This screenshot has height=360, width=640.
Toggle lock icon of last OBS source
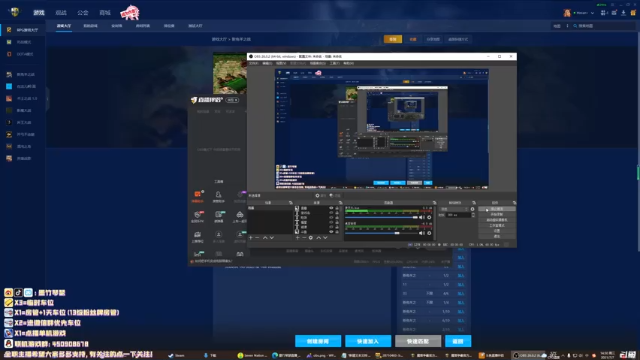[x=337, y=232]
